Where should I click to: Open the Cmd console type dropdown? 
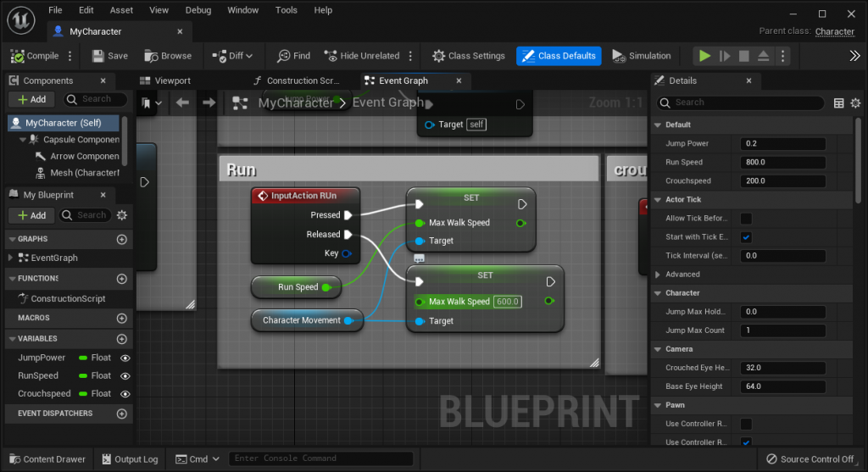click(198, 459)
